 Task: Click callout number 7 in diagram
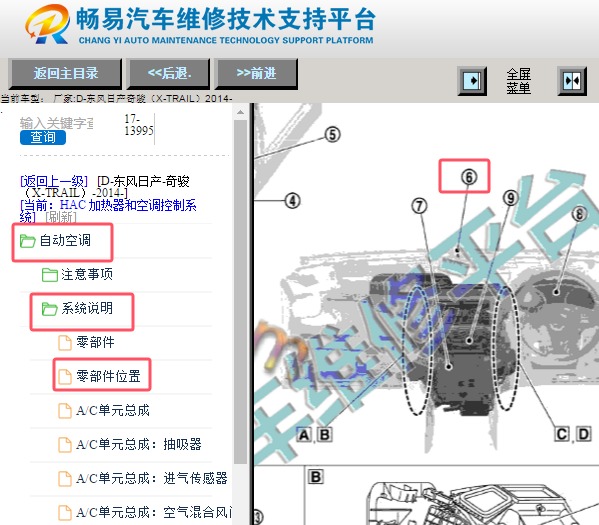(419, 206)
